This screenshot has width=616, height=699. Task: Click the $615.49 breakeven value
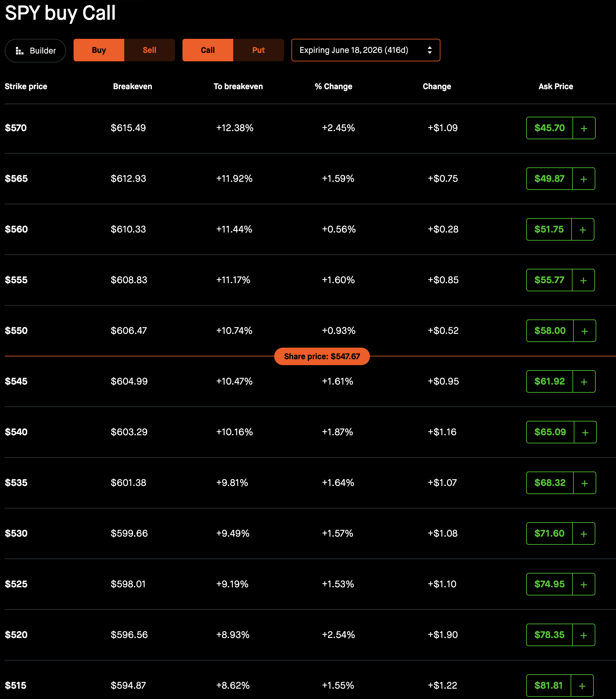click(128, 128)
